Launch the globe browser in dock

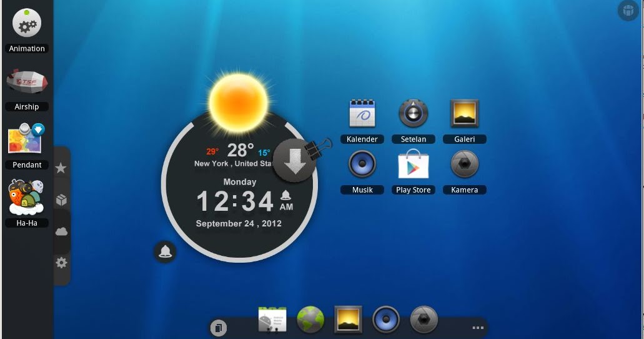pyautogui.click(x=310, y=319)
